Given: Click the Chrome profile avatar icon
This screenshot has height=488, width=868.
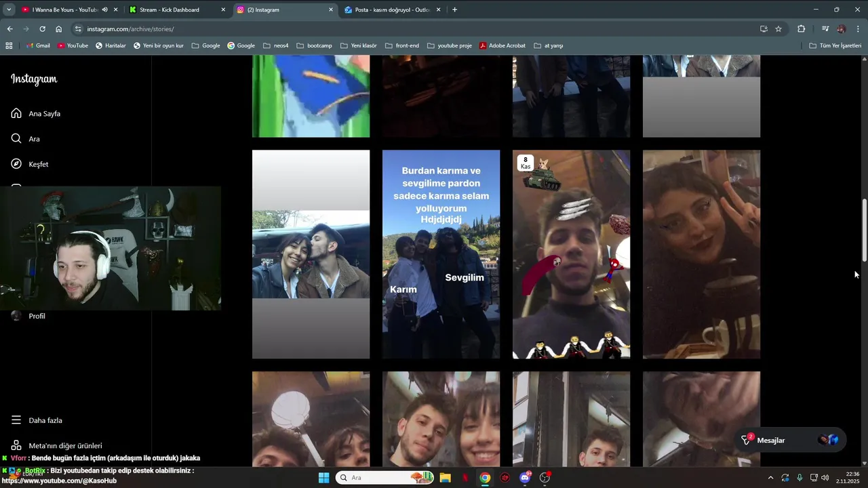Looking at the screenshot, I should point(842,29).
